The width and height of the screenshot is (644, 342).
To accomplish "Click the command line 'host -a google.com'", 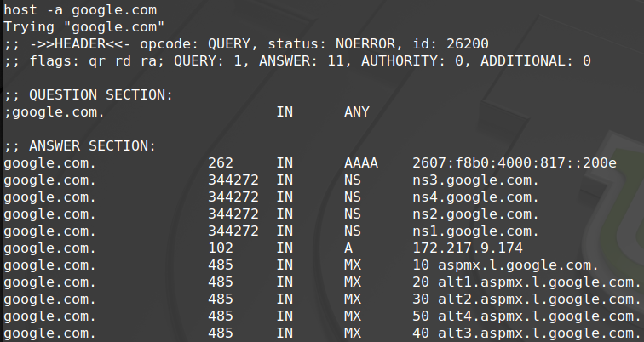I will click(80, 10).
